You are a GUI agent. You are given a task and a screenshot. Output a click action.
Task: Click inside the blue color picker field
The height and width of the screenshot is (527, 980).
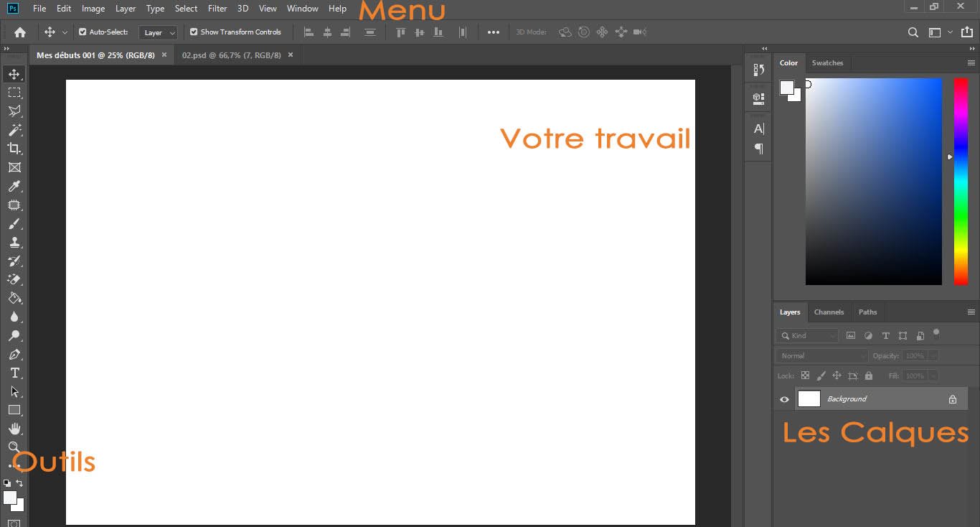point(873,182)
